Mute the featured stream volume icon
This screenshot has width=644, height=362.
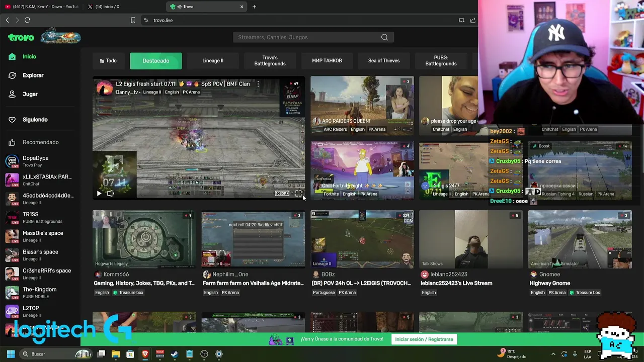click(111, 193)
